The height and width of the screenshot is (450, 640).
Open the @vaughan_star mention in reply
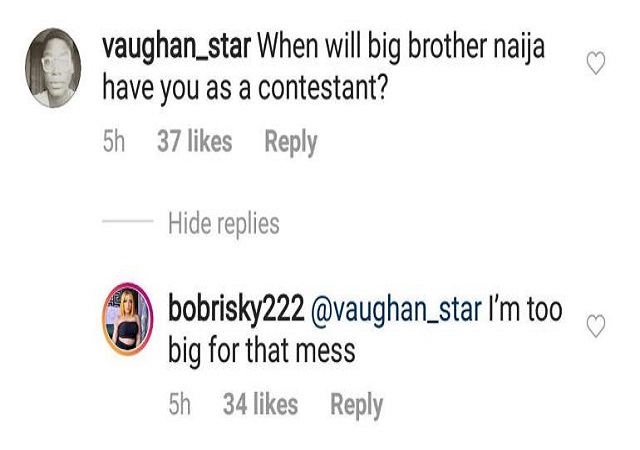(396, 309)
